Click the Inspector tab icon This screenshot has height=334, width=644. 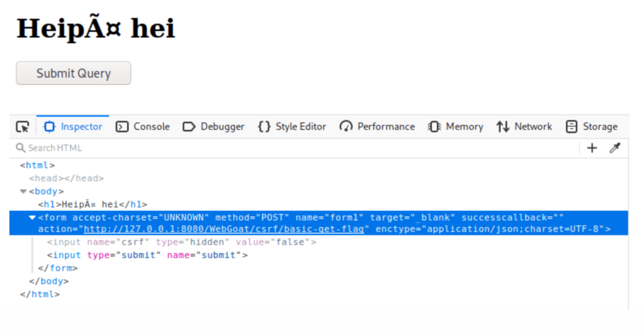point(49,127)
